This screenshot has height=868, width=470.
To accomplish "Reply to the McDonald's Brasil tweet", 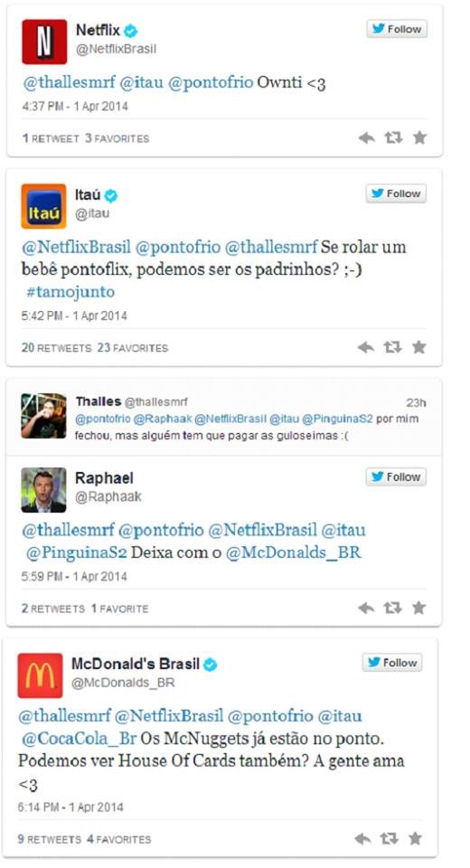I will [362, 839].
